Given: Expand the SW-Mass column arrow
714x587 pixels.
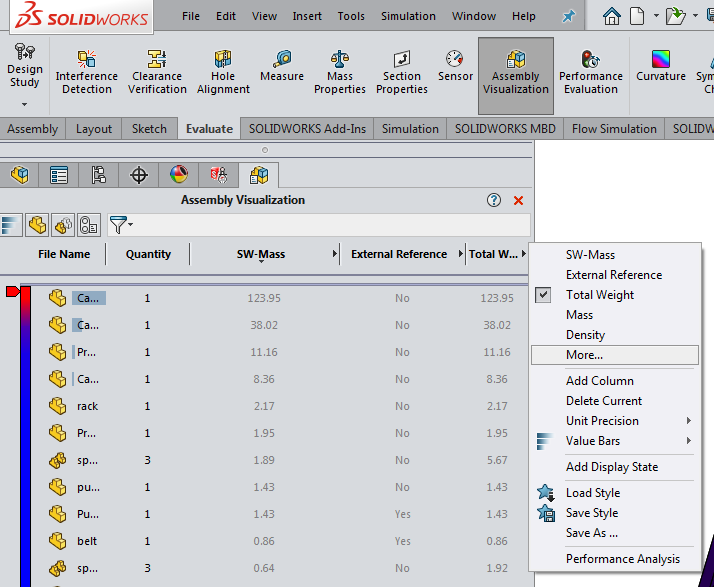Looking at the screenshot, I should [x=335, y=254].
